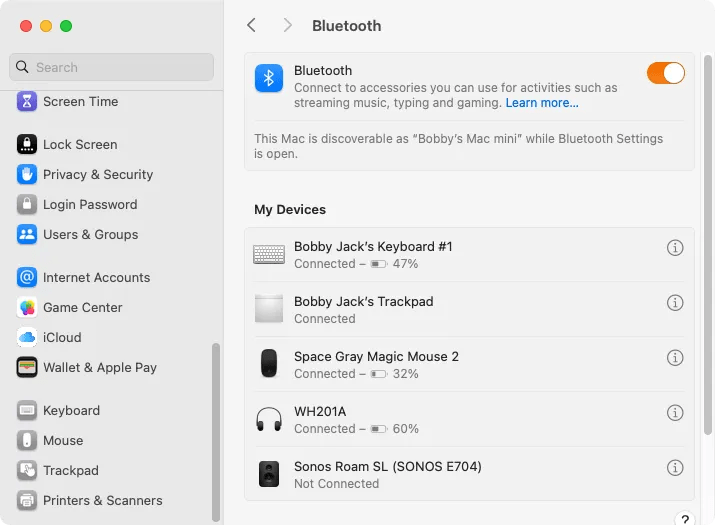Go forward using the forward chevron

[x=287, y=25]
